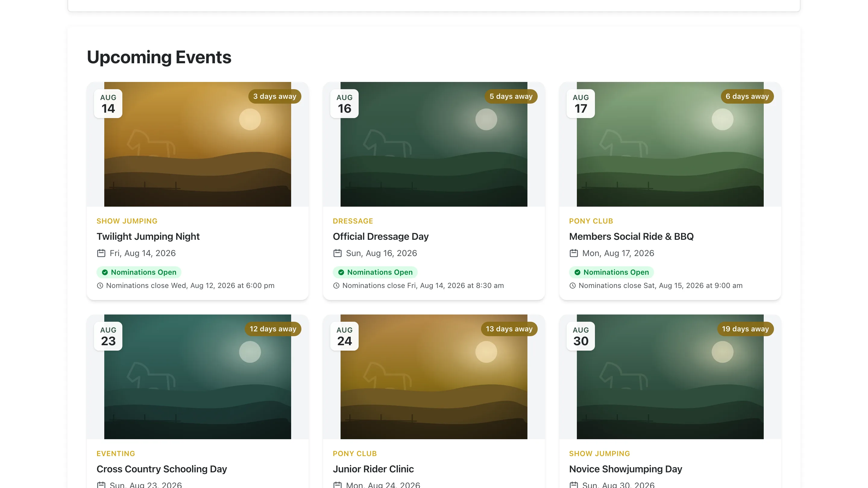This screenshot has height=488, width=868.
Task: Click Nominations Open badge on Twilight Jumping Night
Action: (x=139, y=272)
